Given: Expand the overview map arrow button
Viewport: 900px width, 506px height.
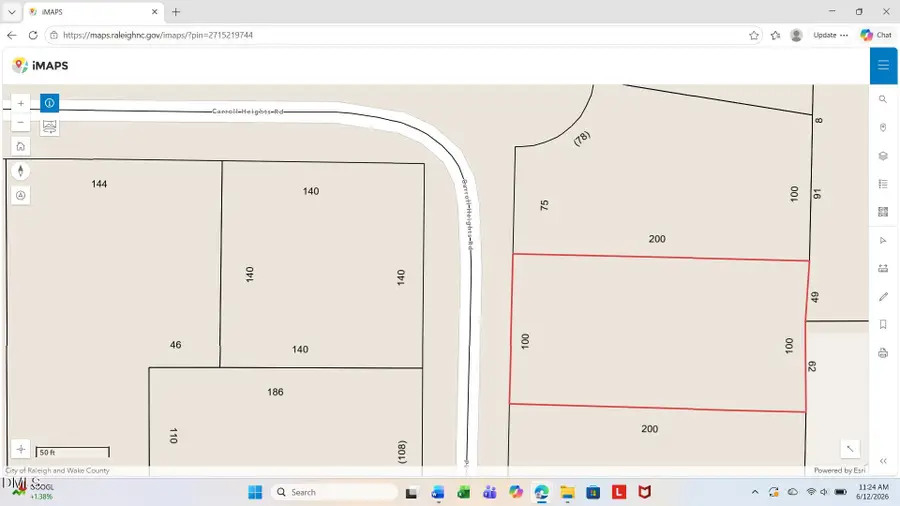Looking at the screenshot, I should tap(850, 449).
